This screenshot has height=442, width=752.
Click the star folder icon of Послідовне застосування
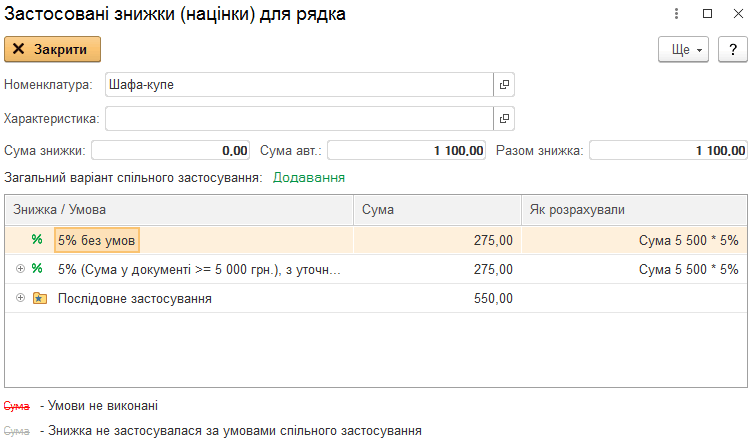[x=40, y=298]
